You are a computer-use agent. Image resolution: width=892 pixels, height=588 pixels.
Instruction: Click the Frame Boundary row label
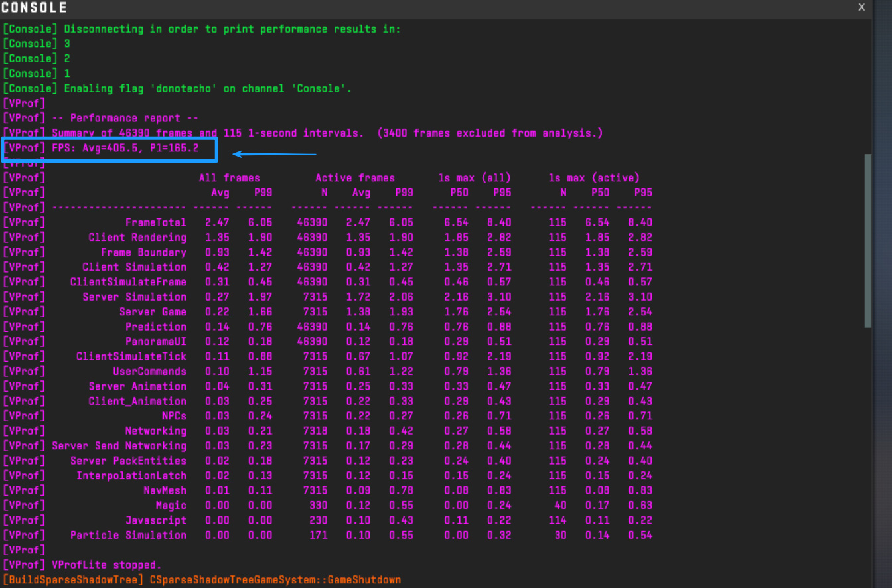click(x=143, y=252)
